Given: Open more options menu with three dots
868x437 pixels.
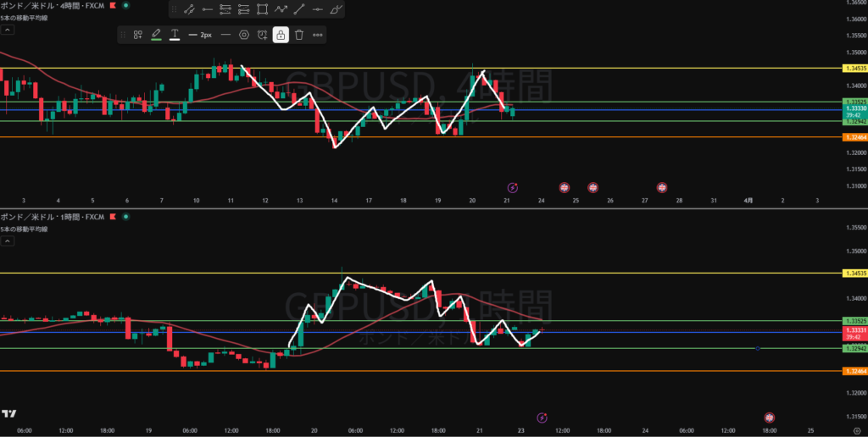Looking at the screenshot, I should 318,35.
